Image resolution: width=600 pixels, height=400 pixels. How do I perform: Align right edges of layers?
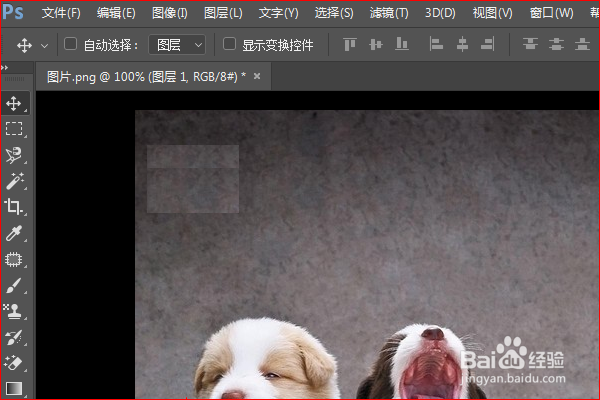[x=488, y=44]
